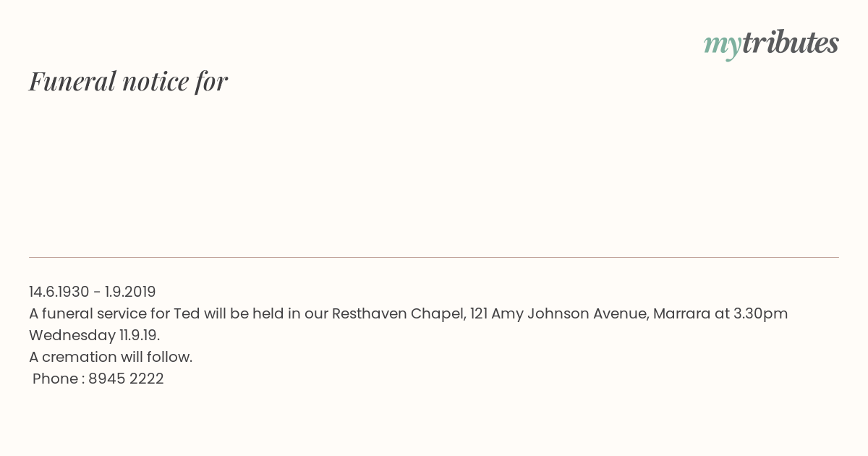
Task: Click the phone number 8945 2222
Action: pos(126,379)
